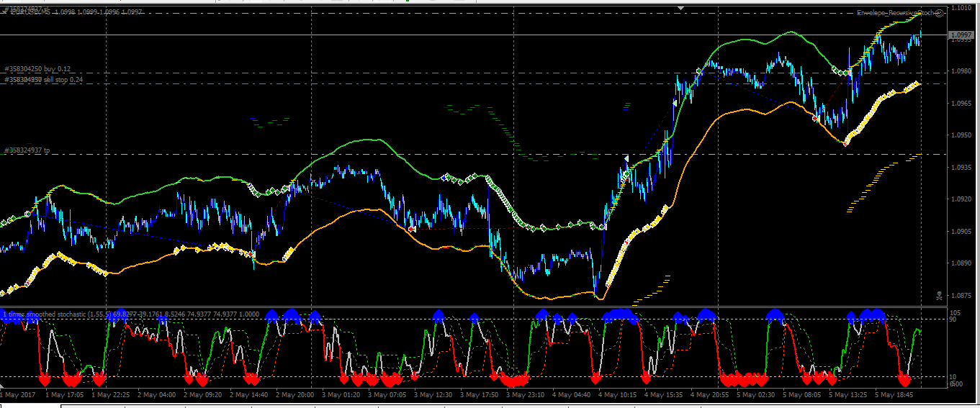Click the 1.0965 price scale label
980x408 pixels.
coord(960,104)
